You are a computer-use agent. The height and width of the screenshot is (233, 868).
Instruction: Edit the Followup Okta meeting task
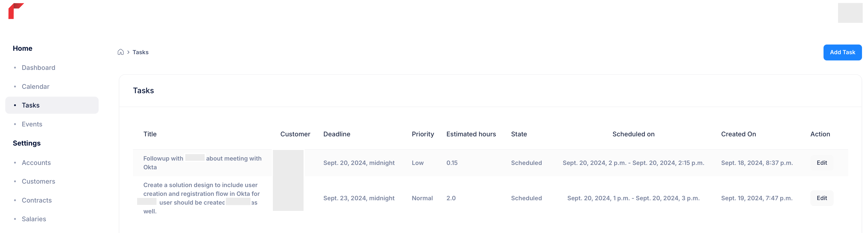point(822,163)
